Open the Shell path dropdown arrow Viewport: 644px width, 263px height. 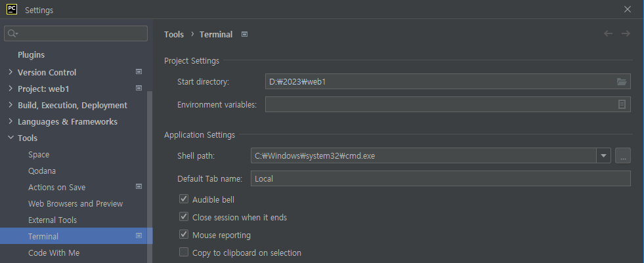coord(604,156)
